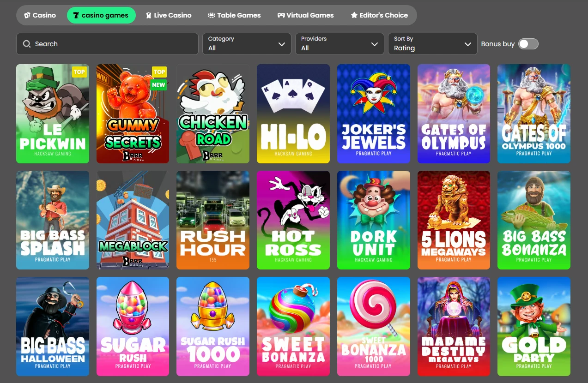Click the Virtual Games gamepad icon
This screenshot has width=588, height=383.
[x=281, y=15]
